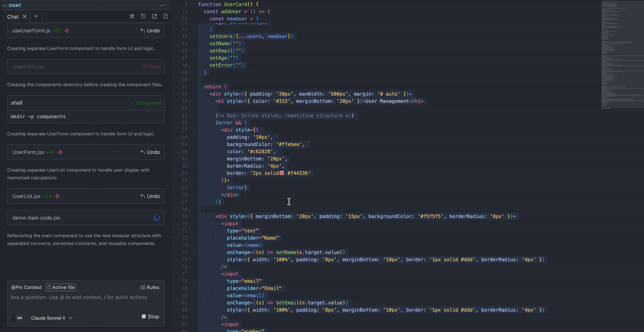
Task: Open the Claude Sonnet 4 model dropdown
Action: pos(51,318)
